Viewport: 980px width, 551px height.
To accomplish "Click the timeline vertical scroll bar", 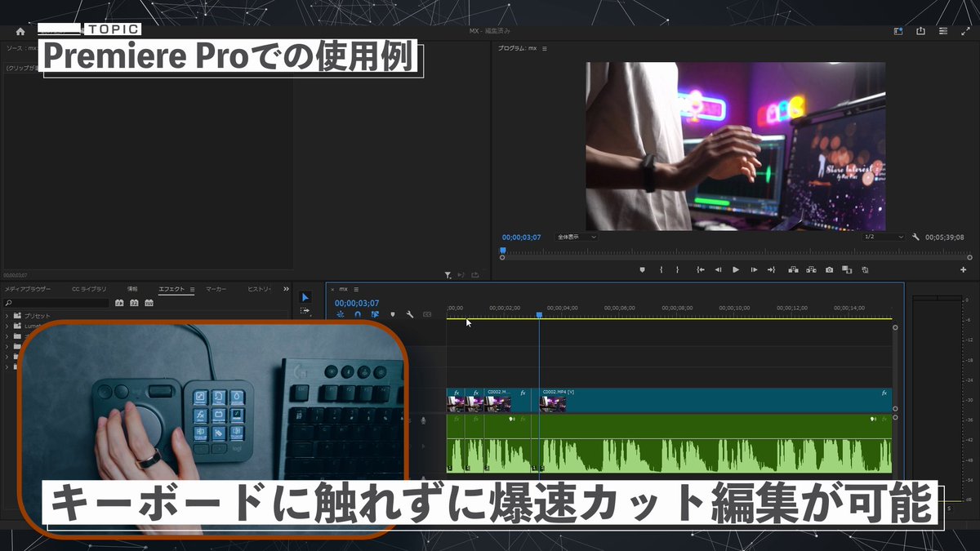I will point(895,368).
